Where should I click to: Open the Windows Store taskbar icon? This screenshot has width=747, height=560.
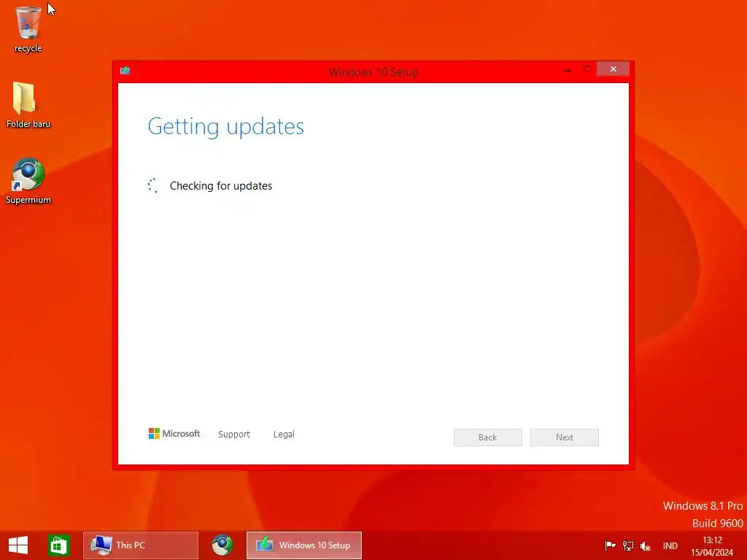click(x=59, y=545)
